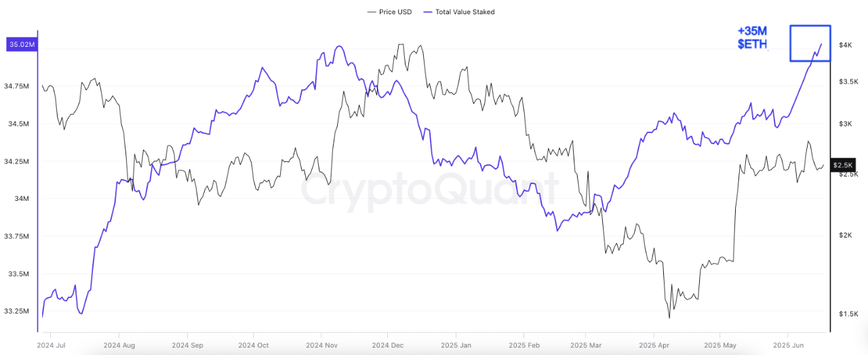Screen dimensions: 868x355
Task: Click the blue highlight rectangle annotation
Action: pyautogui.click(x=810, y=43)
